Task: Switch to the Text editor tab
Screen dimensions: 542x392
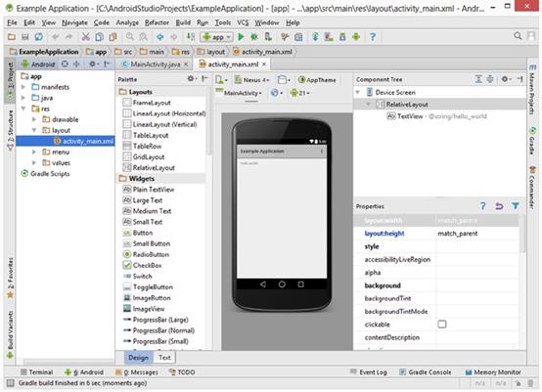Action: [164, 358]
